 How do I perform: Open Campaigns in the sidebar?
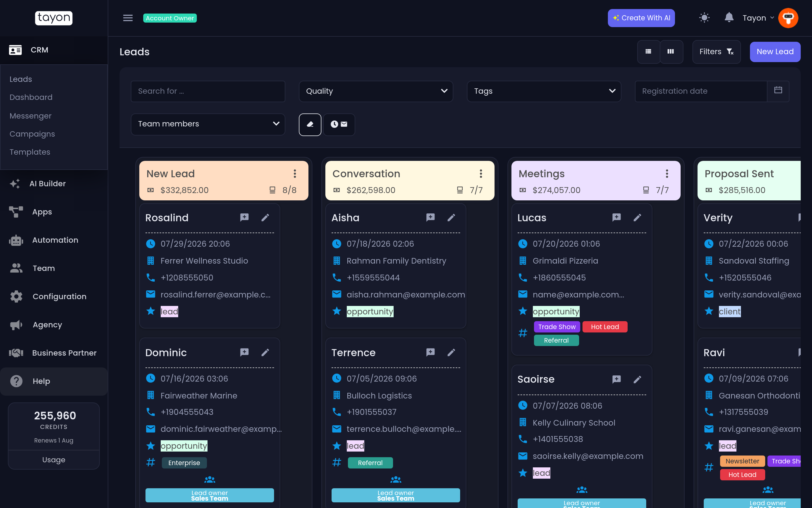[32, 134]
